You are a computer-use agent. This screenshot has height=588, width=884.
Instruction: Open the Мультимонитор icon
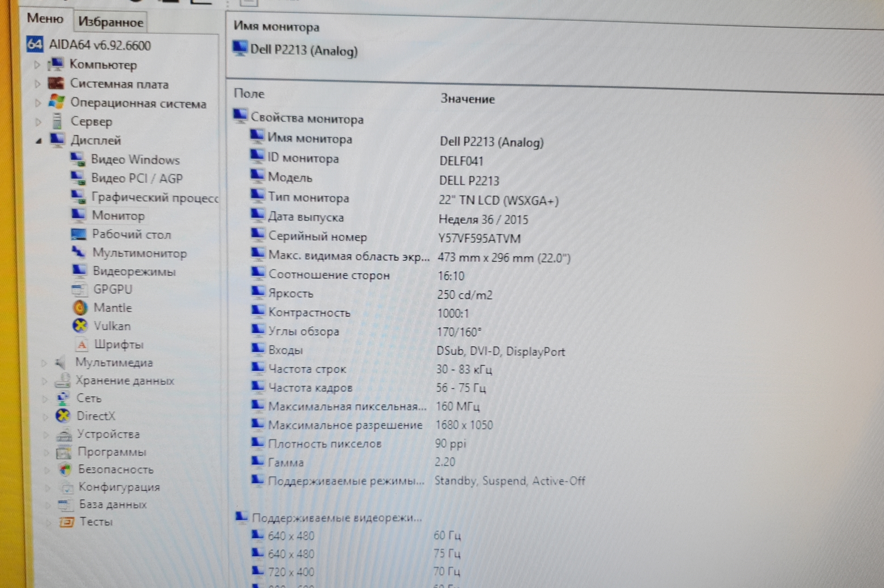click(79, 252)
